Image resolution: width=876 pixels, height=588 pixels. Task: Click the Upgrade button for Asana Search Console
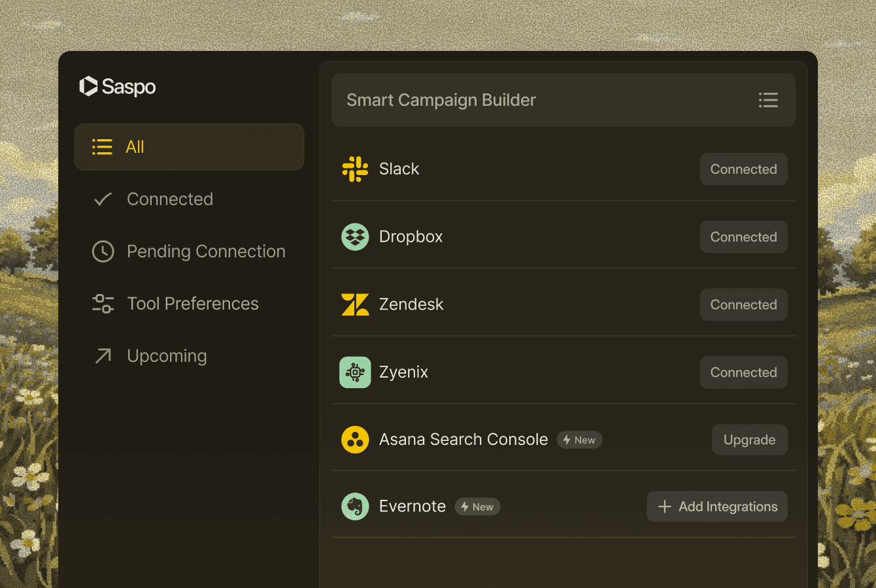click(749, 439)
